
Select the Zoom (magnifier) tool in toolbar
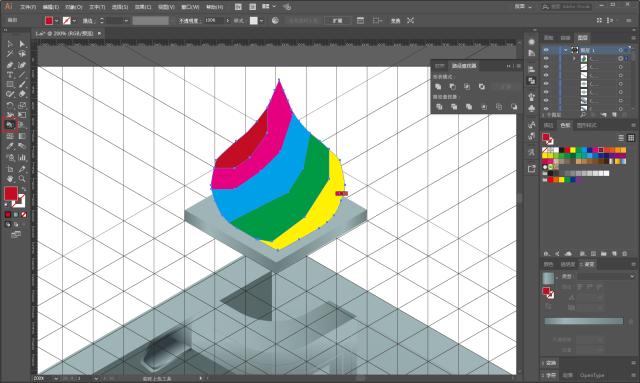(x=22, y=179)
